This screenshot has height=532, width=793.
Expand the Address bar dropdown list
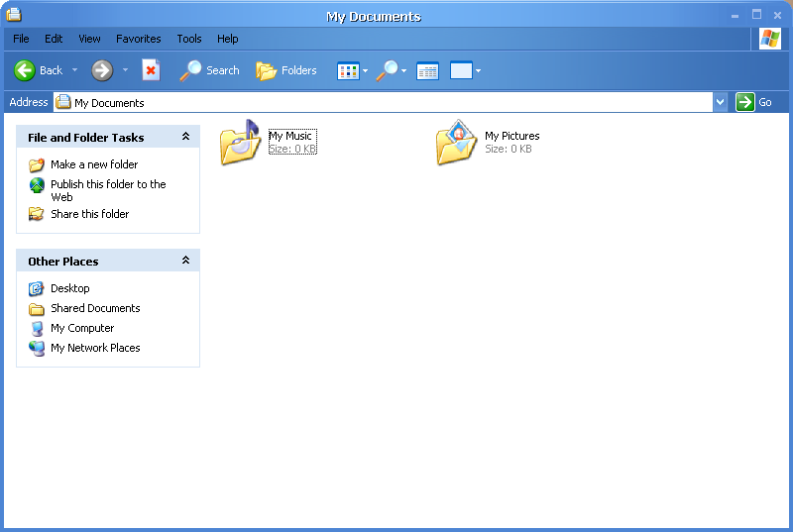point(720,102)
